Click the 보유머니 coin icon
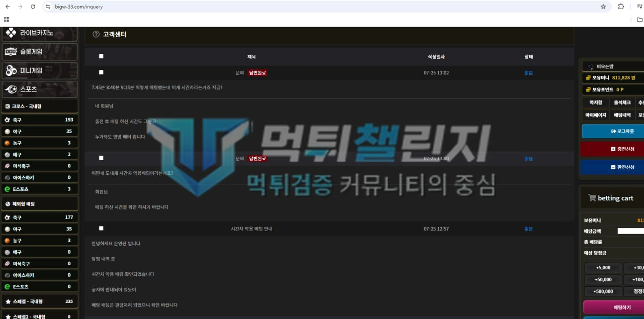Image resolution: width=644 pixels, height=319 pixels. click(588, 78)
